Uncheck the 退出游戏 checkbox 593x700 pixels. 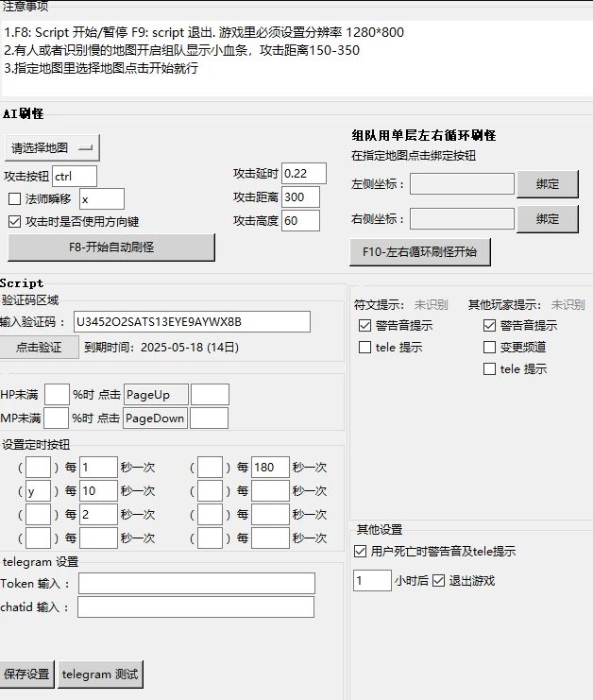pos(438,580)
